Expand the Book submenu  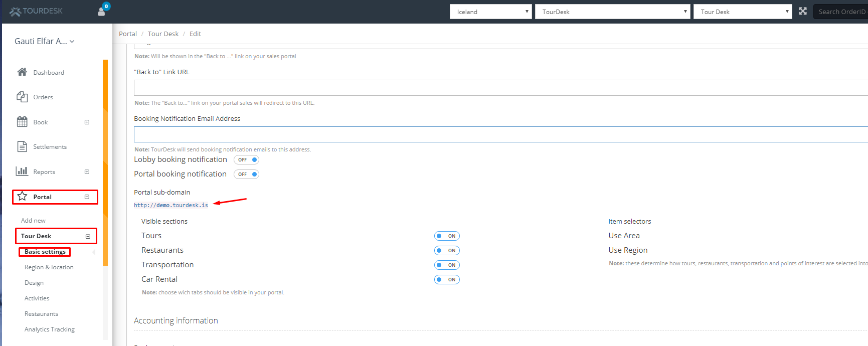87,122
